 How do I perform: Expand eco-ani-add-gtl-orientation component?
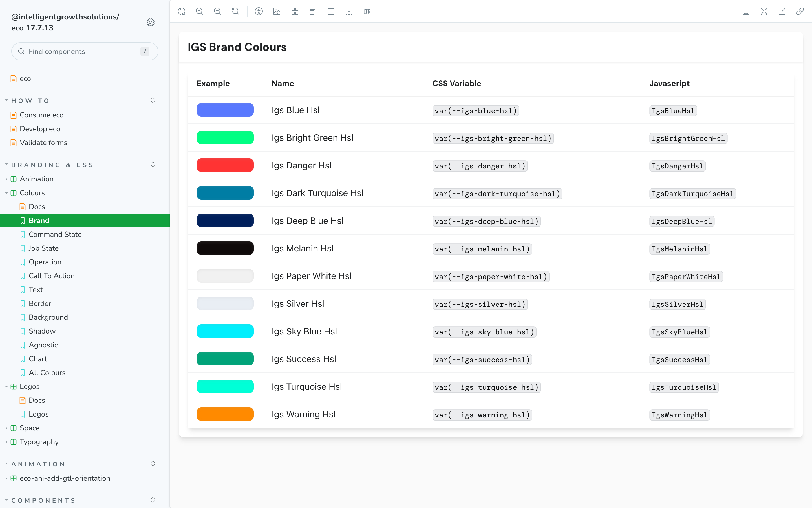click(65, 478)
